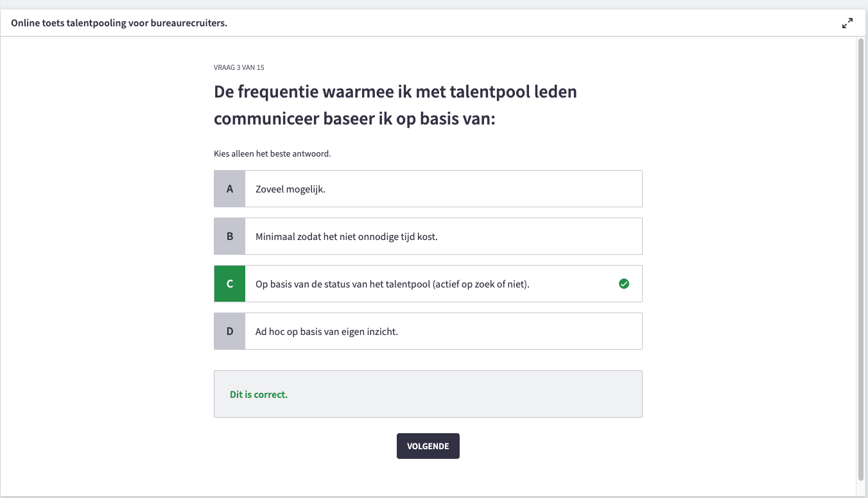Viewport: 868px width, 498px height.
Task: Select answer "Zoveel mogelijk."
Action: tap(290, 189)
